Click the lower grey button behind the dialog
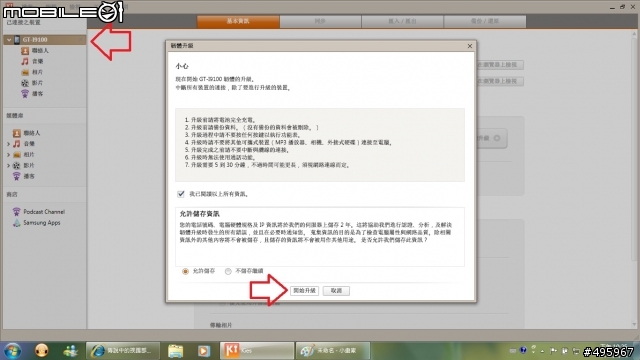The height and width of the screenshot is (360, 640). [x=500, y=81]
